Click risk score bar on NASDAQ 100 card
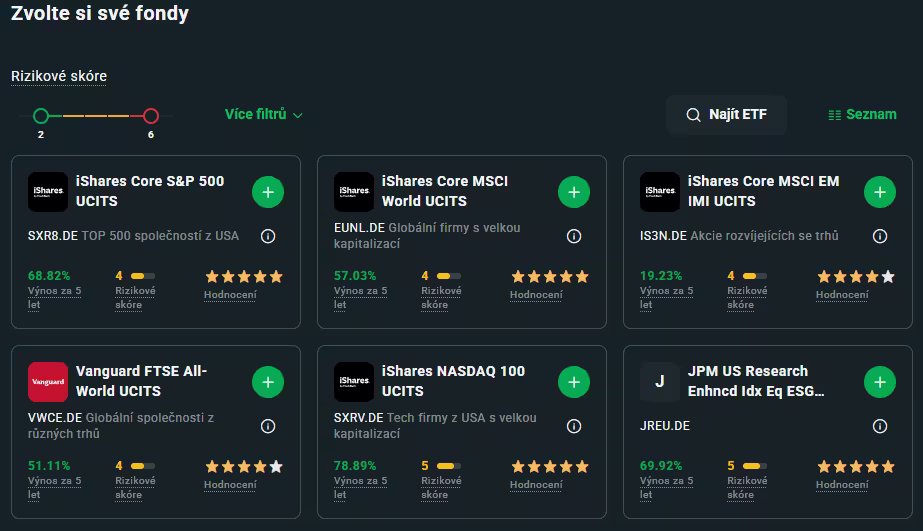The image size is (923, 531). (x=449, y=466)
